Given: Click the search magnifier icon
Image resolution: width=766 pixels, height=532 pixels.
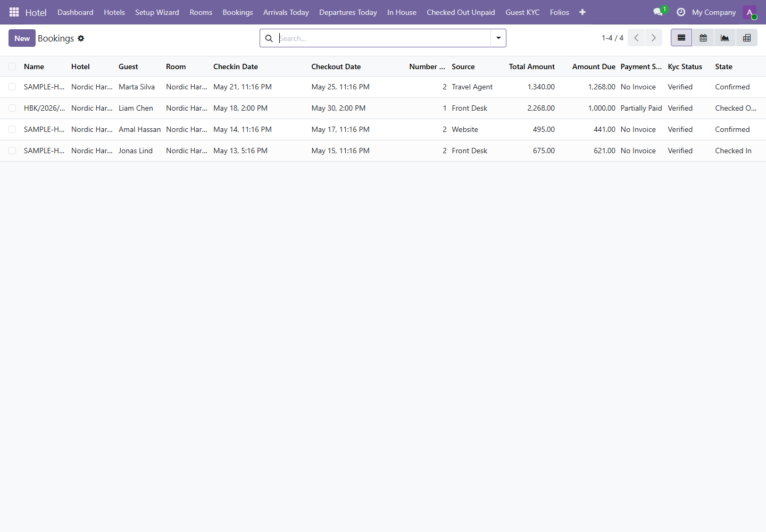Looking at the screenshot, I should click(x=269, y=38).
